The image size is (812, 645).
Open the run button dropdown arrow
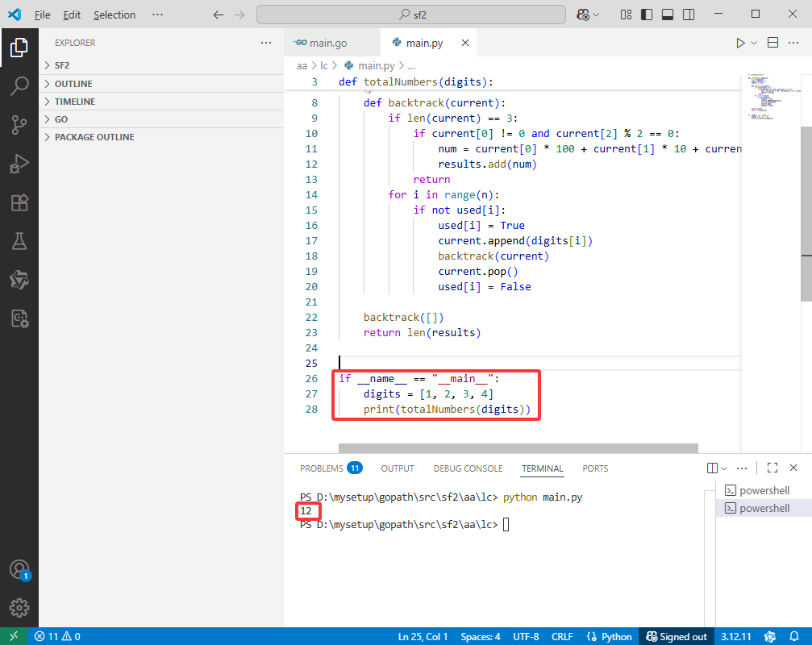tap(754, 43)
